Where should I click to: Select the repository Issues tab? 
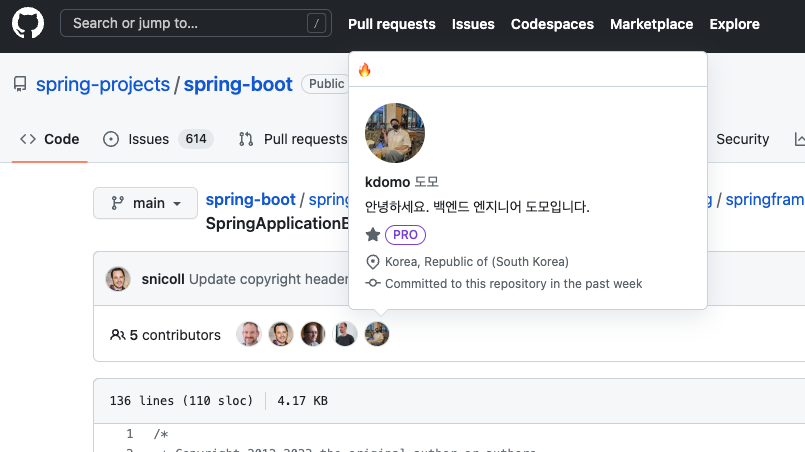click(x=158, y=139)
